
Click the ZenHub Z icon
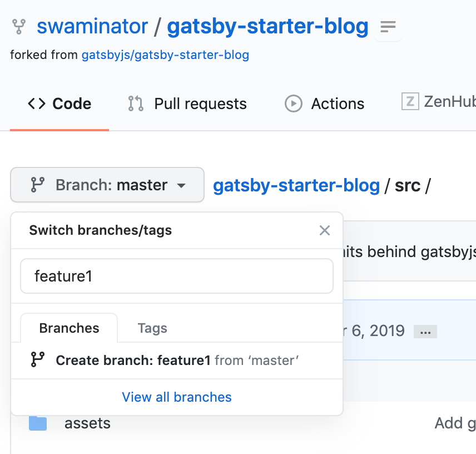[x=410, y=101]
